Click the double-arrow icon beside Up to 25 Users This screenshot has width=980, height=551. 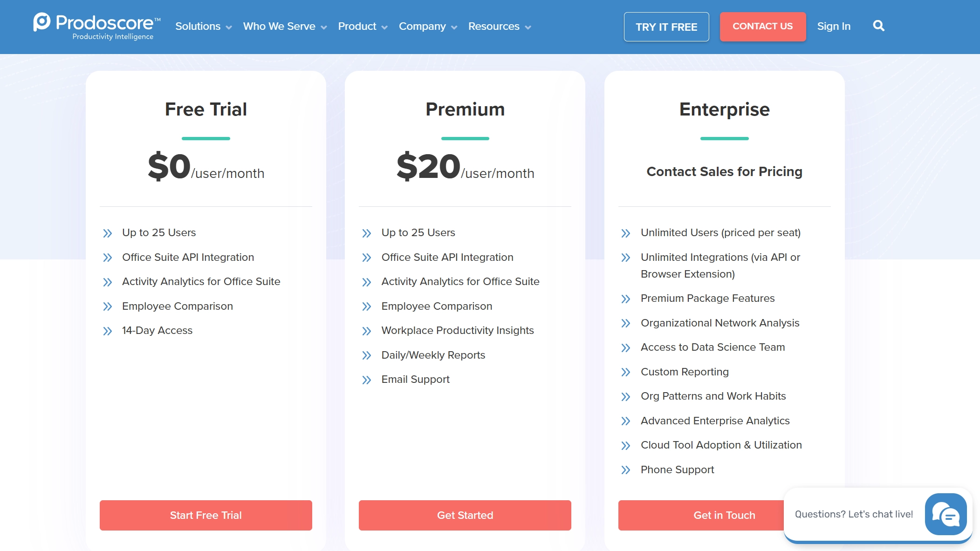click(109, 233)
